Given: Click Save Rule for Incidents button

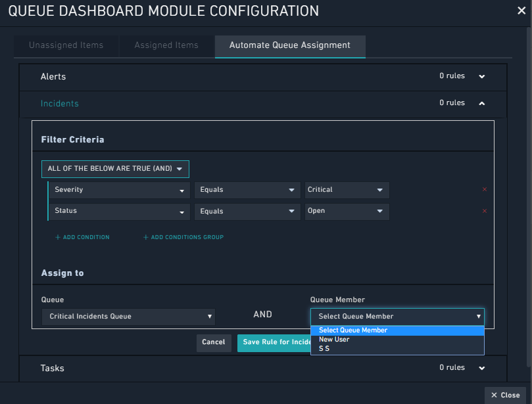Looking at the screenshot, I should pos(274,343).
